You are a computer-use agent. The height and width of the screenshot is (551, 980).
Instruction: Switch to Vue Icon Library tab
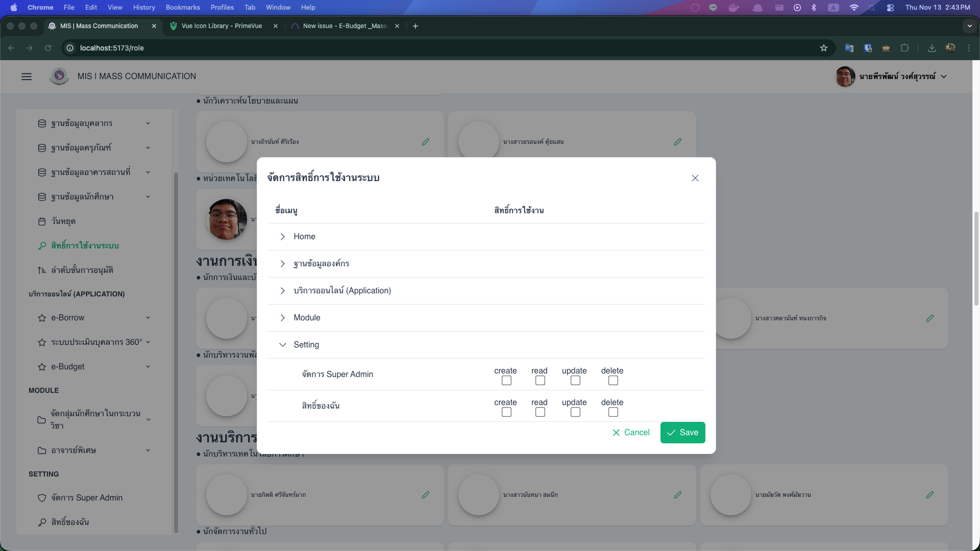coord(222,26)
